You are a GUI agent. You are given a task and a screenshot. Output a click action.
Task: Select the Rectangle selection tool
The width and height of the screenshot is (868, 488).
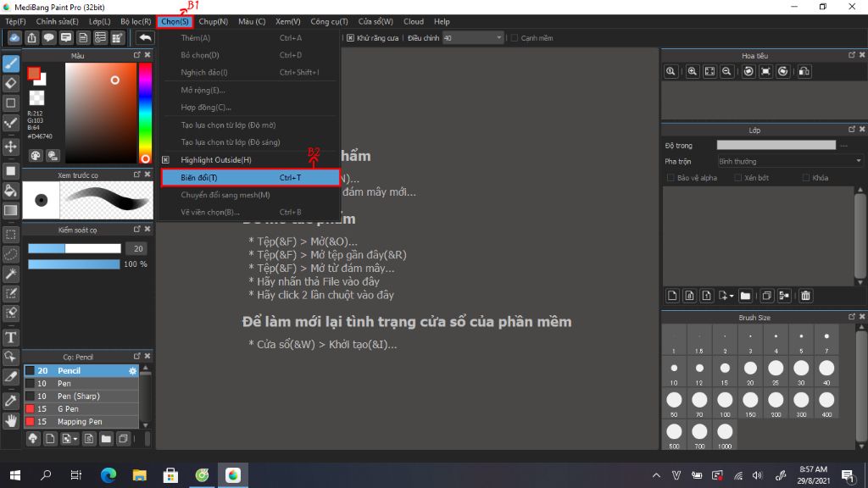(10, 235)
